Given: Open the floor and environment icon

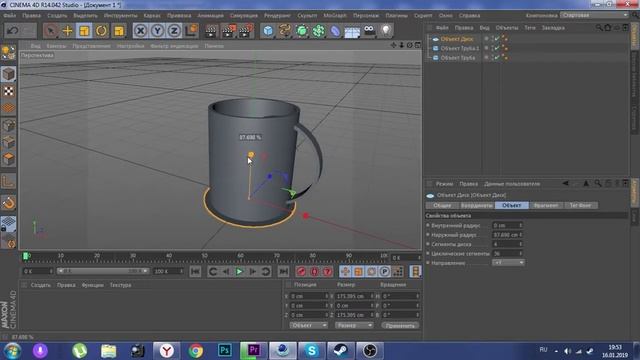Looking at the screenshot, I should pos(352,31).
